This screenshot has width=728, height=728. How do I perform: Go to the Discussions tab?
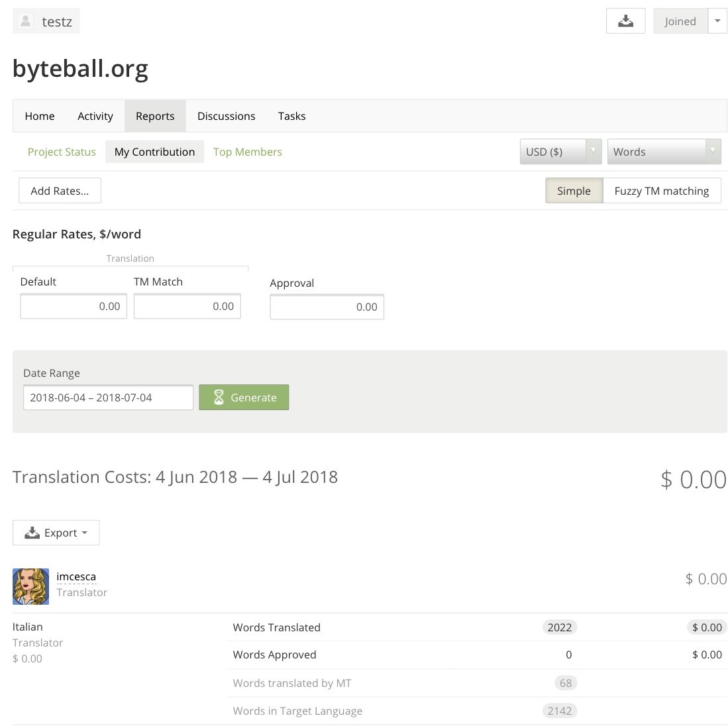(226, 116)
